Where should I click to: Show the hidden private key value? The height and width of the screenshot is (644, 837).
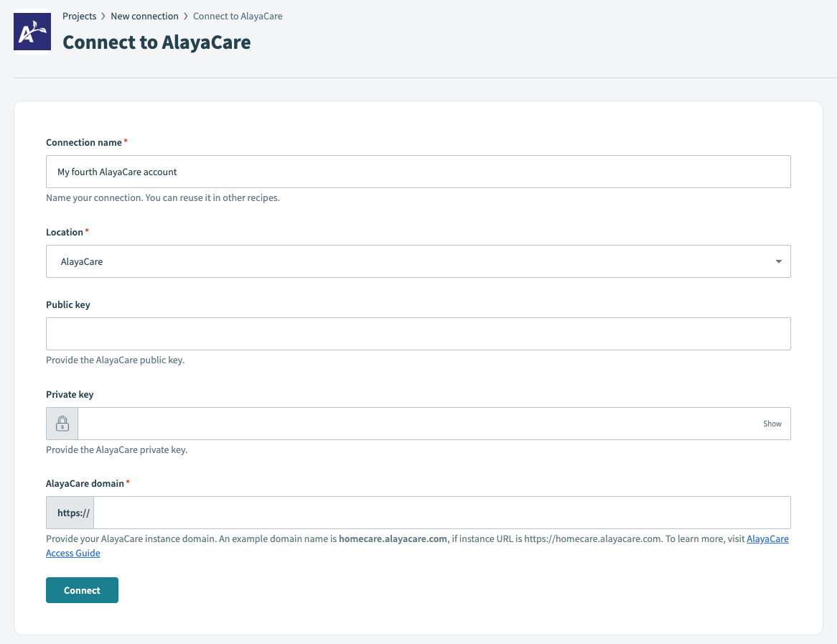[x=772, y=424]
